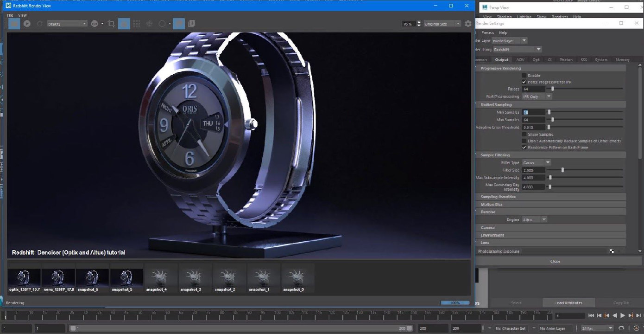
Task: Click the play forward button in timeline
Action: coord(623,315)
